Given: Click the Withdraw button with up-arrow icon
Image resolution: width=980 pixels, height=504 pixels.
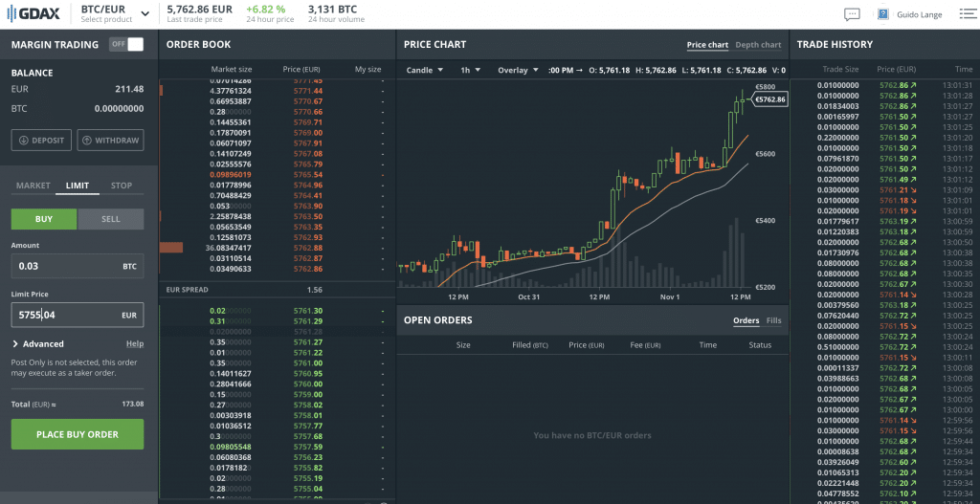Looking at the screenshot, I should tap(110, 141).
